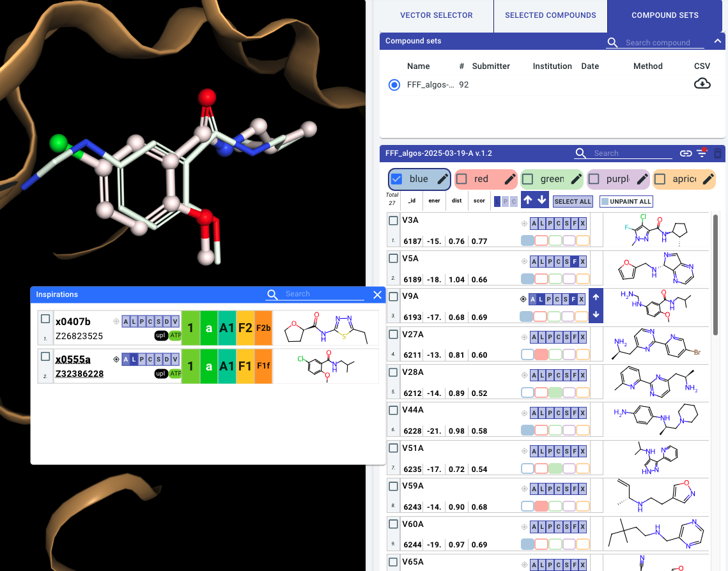Uncheck the blue tag checkbox

(396, 179)
